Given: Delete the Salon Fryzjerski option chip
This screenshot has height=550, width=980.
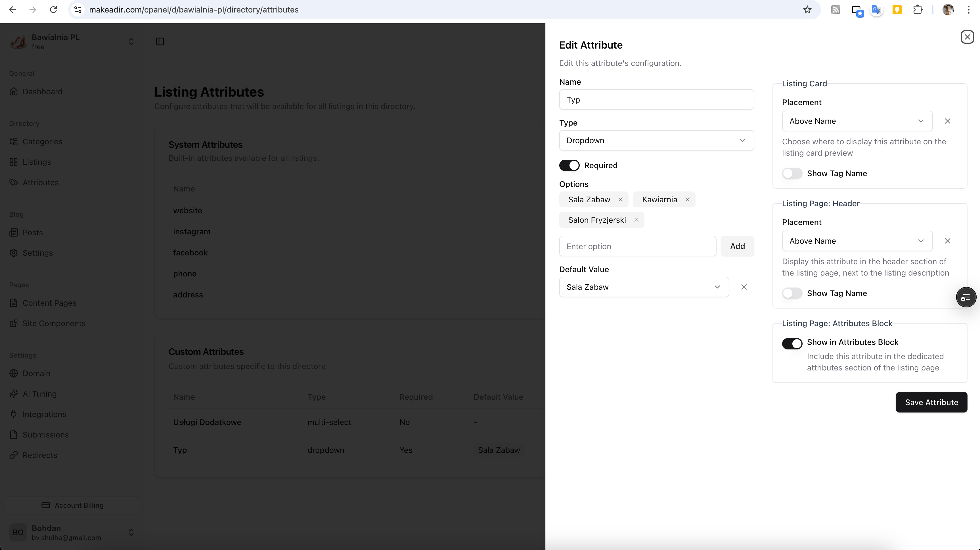Looking at the screenshot, I should coord(636,220).
